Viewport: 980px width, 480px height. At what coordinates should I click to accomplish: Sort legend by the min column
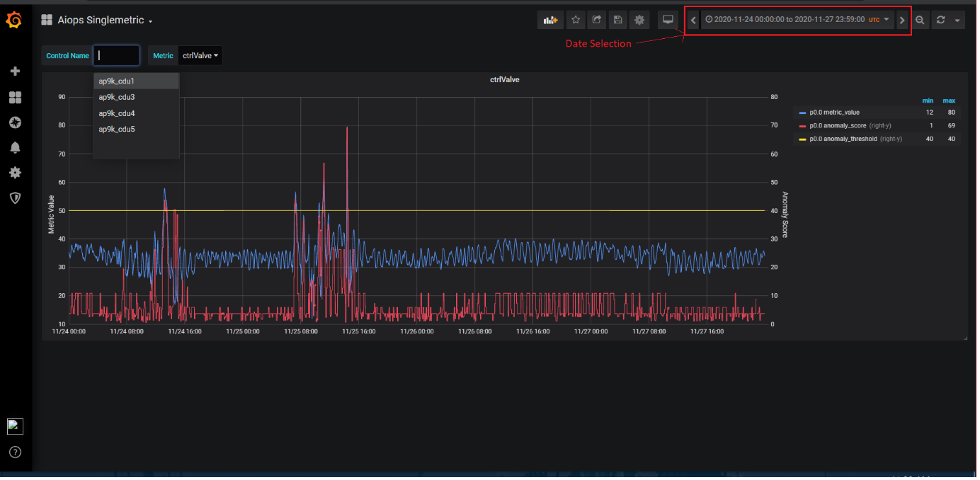[x=928, y=101]
